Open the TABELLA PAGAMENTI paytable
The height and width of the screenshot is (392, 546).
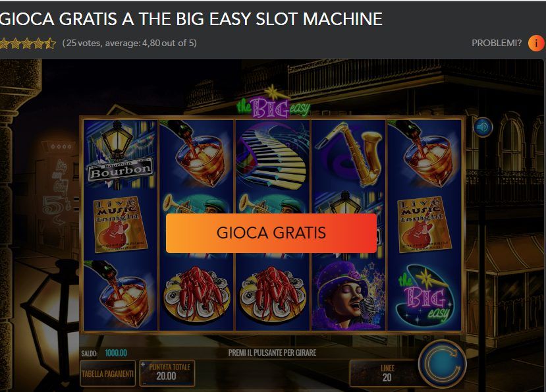coord(107,374)
